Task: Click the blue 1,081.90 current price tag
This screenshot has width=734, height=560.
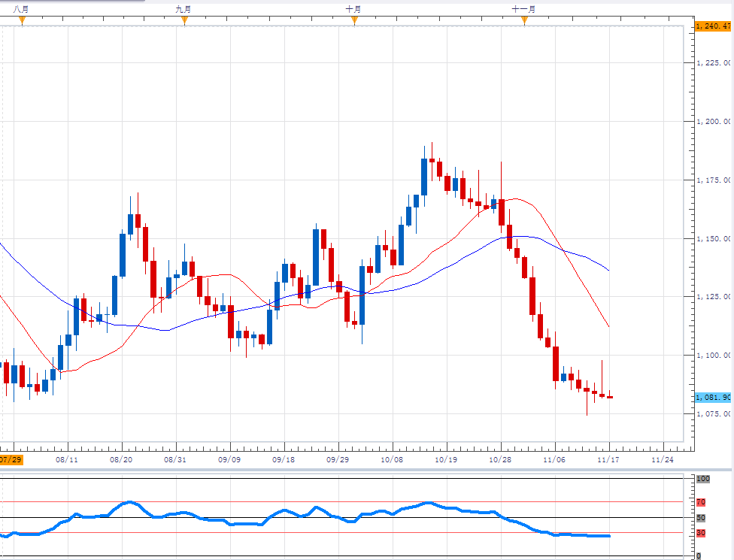Action: pos(713,397)
